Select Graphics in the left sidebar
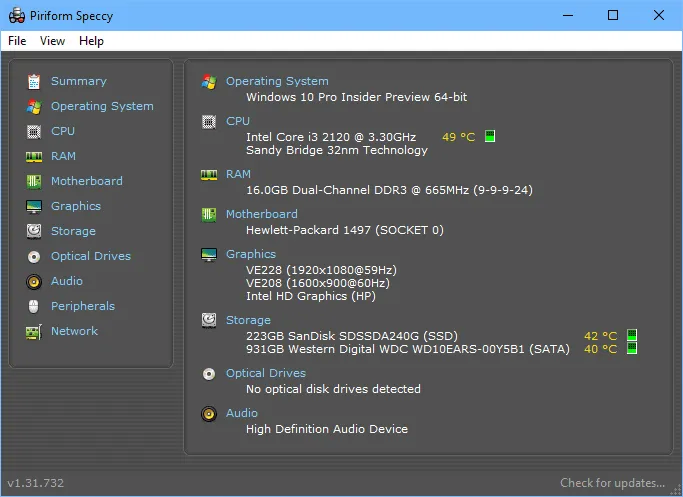 (x=76, y=206)
